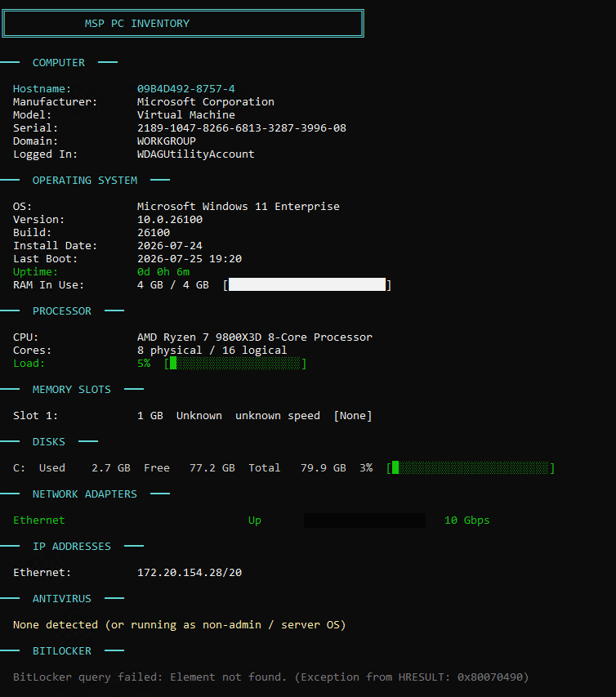
Task: Click version value 10.0.26100
Action: tap(170, 220)
